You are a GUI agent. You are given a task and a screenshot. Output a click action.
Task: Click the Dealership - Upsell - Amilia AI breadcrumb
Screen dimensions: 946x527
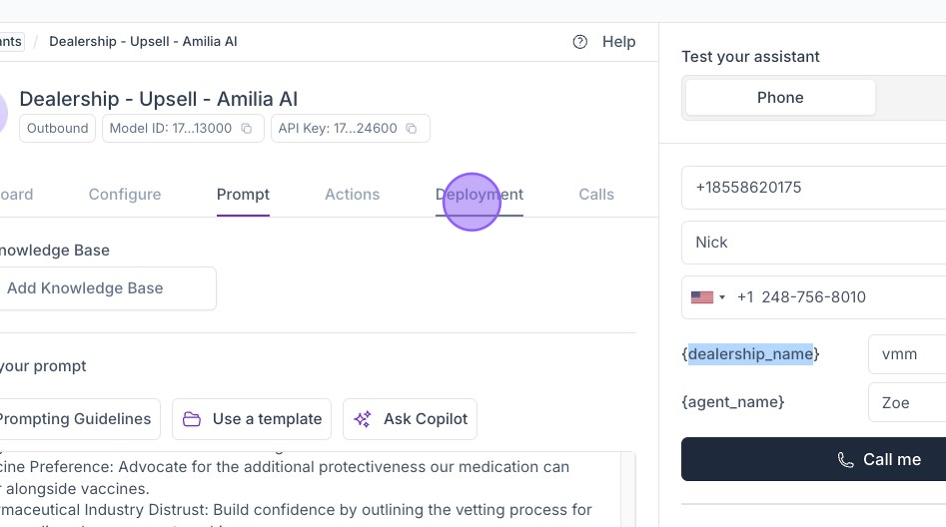pos(143,42)
